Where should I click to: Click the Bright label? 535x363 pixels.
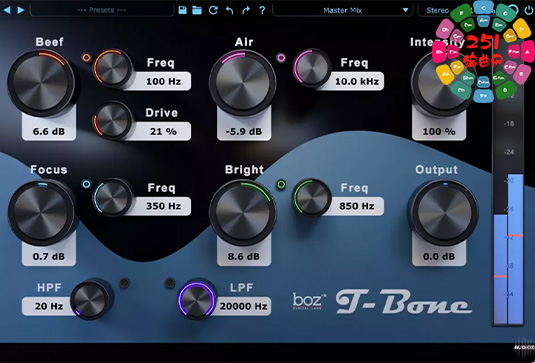click(x=244, y=170)
